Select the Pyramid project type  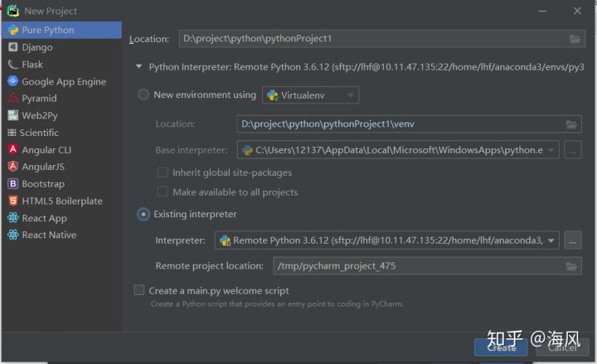pos(61,98)
